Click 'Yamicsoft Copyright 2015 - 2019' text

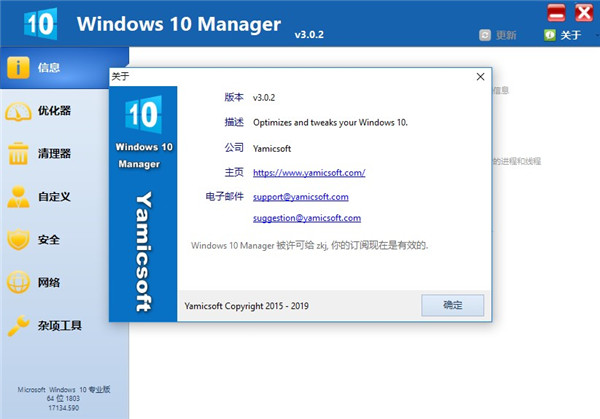246,306
